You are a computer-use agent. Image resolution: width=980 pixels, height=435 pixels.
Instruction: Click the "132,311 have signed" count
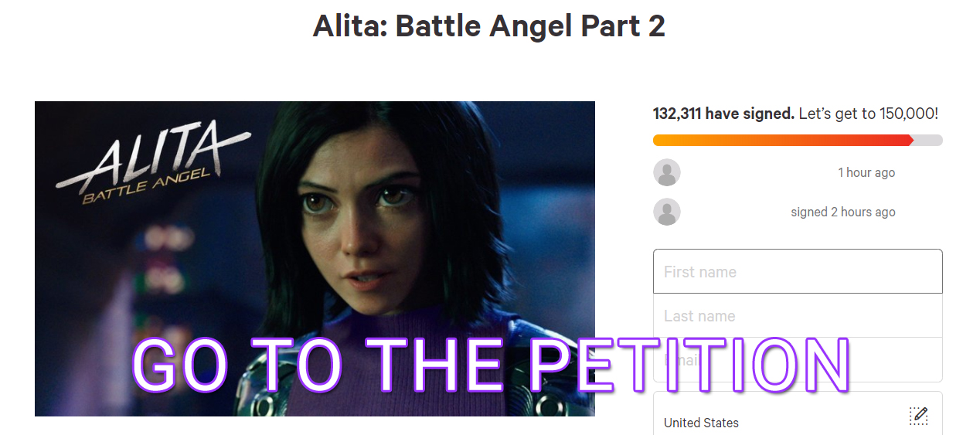(723, 114)
